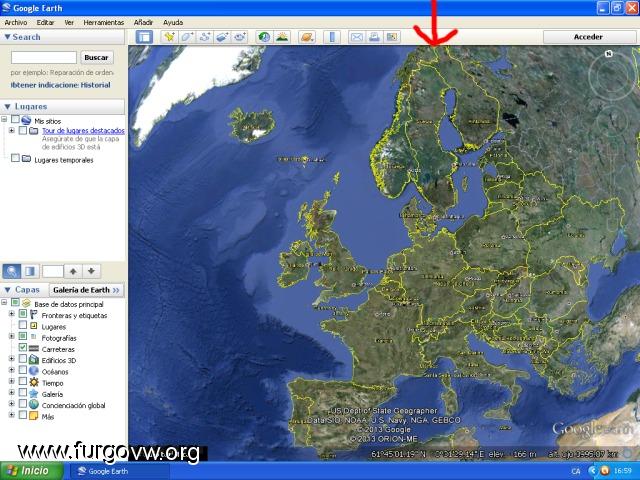
Task: Click the Océanos layer globe icon
Action: [x=34, y=371]
